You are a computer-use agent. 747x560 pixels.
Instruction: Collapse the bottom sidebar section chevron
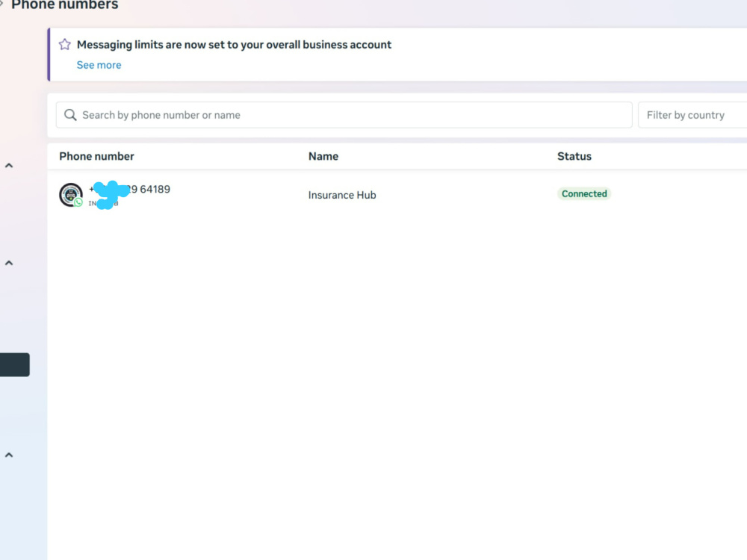click(x=9, y=455)
